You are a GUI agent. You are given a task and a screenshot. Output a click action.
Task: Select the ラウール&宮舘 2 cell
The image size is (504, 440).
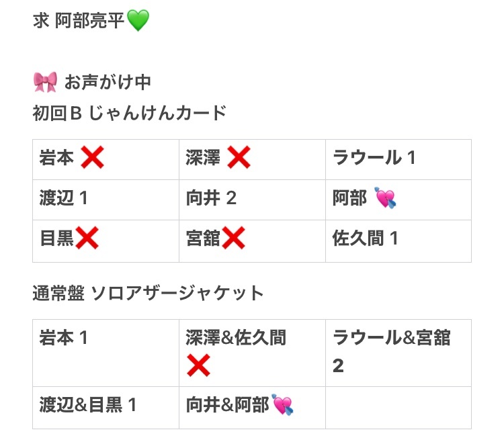(398, 353)
